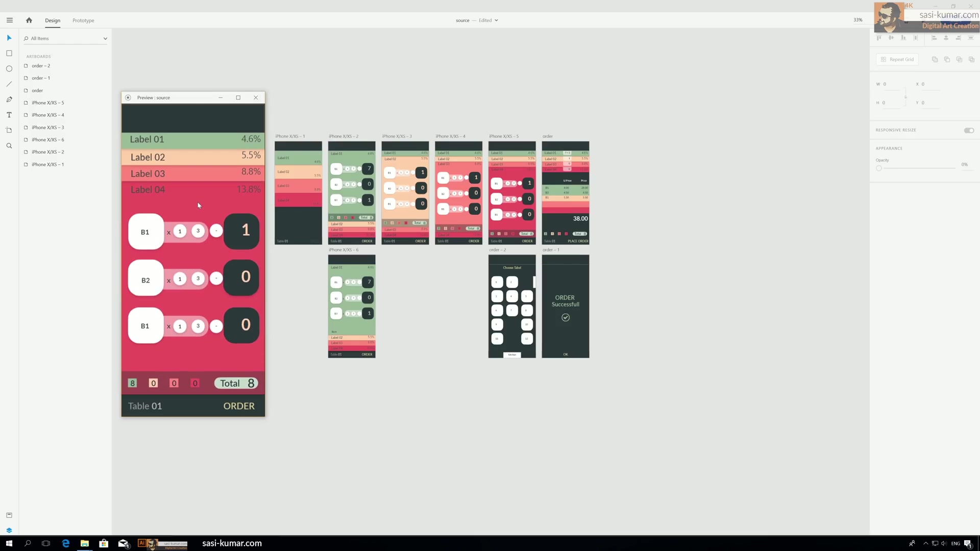
Task: Open the source document title dropdown
Action: 496,20
